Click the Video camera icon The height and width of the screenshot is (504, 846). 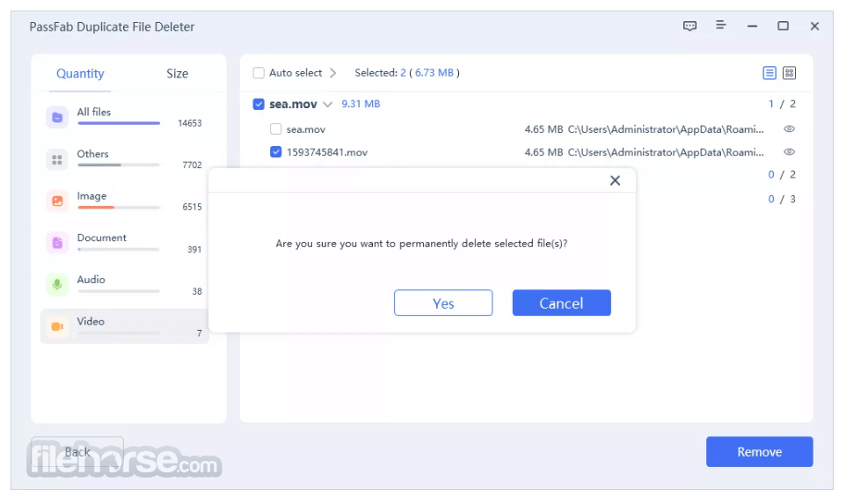[57, 326]
